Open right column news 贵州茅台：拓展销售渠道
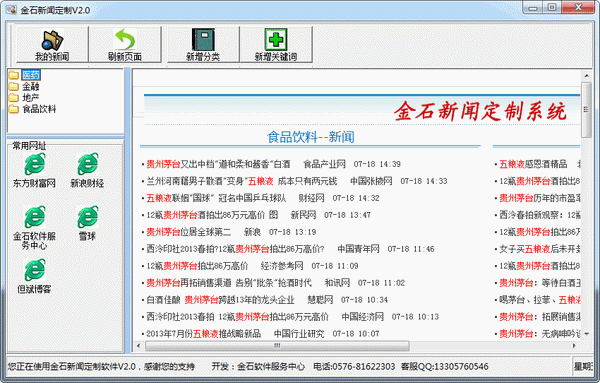Screen dimensions: 600x383 [540, 317]
